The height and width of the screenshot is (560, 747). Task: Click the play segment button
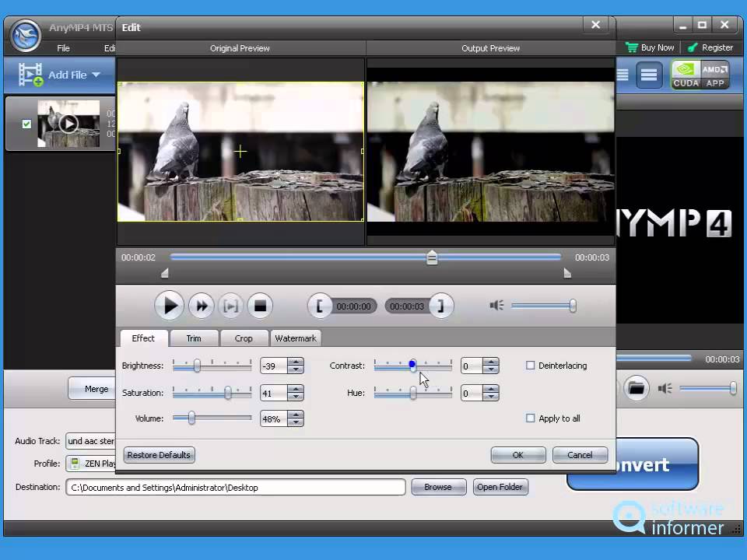pos(230,306)
